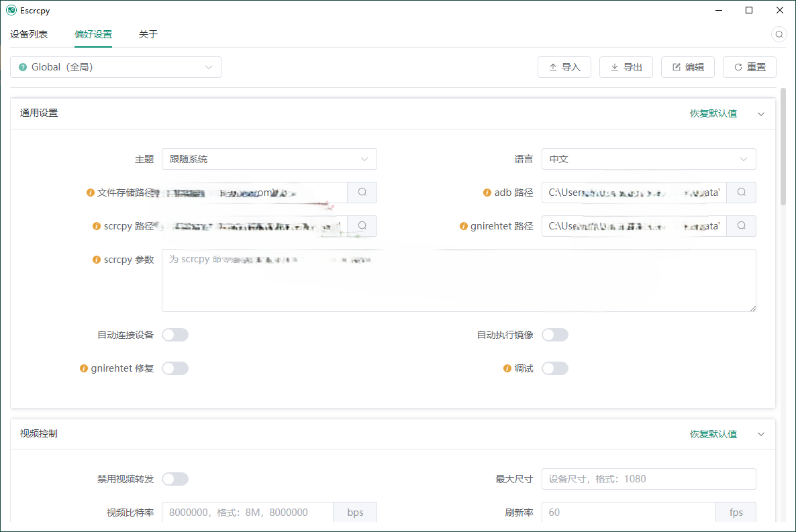
Task: Click the bps unit label
Action: [x=355, y=513]
